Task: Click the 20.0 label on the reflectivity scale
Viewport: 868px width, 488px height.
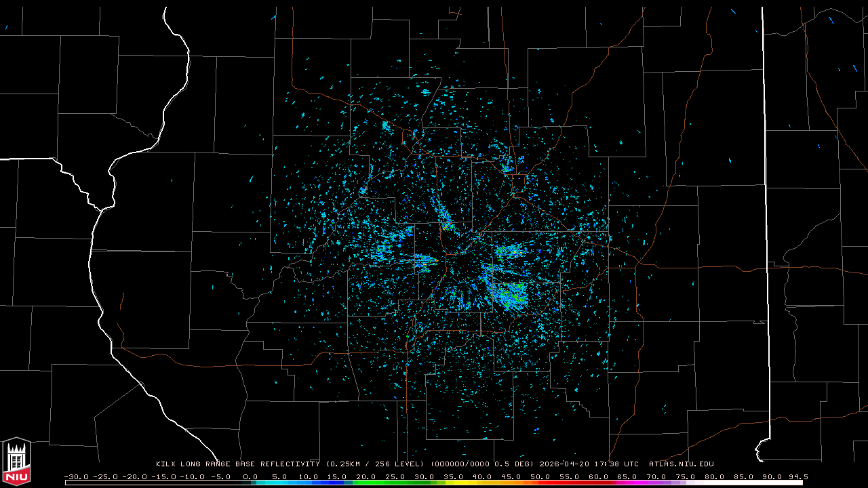Action: tap(366, 476)
